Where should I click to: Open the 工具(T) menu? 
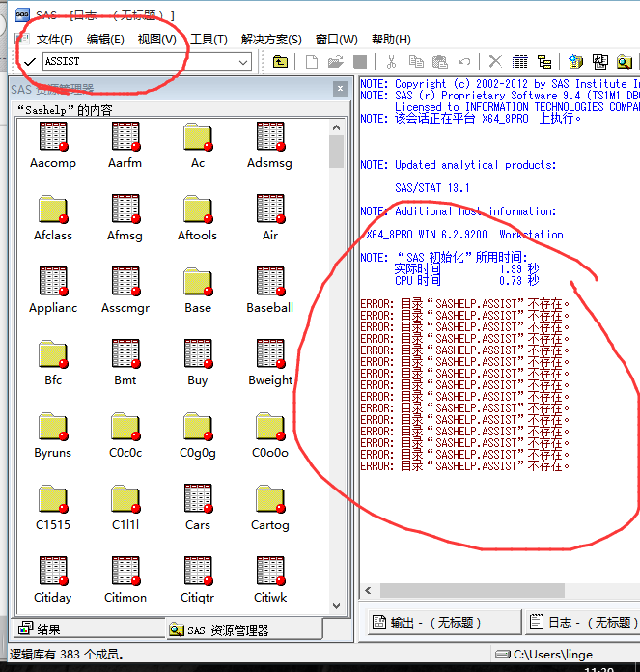(x=209, y=40)
